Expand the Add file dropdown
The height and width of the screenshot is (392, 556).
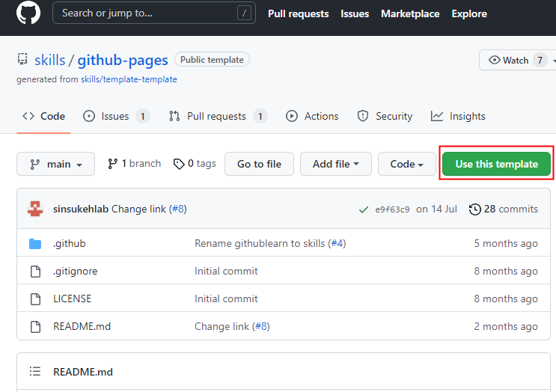(x=335, y=164)
